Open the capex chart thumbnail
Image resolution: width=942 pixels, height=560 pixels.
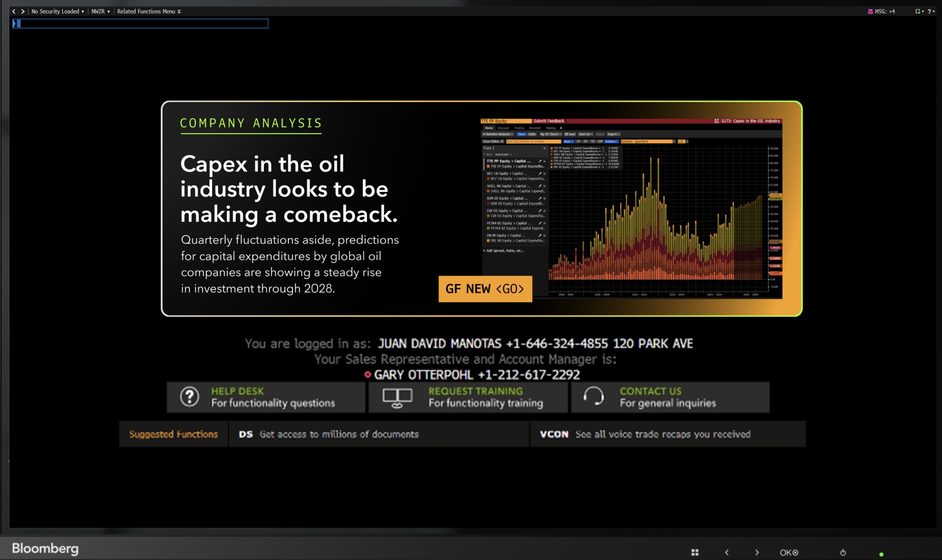tap(631, 209)
